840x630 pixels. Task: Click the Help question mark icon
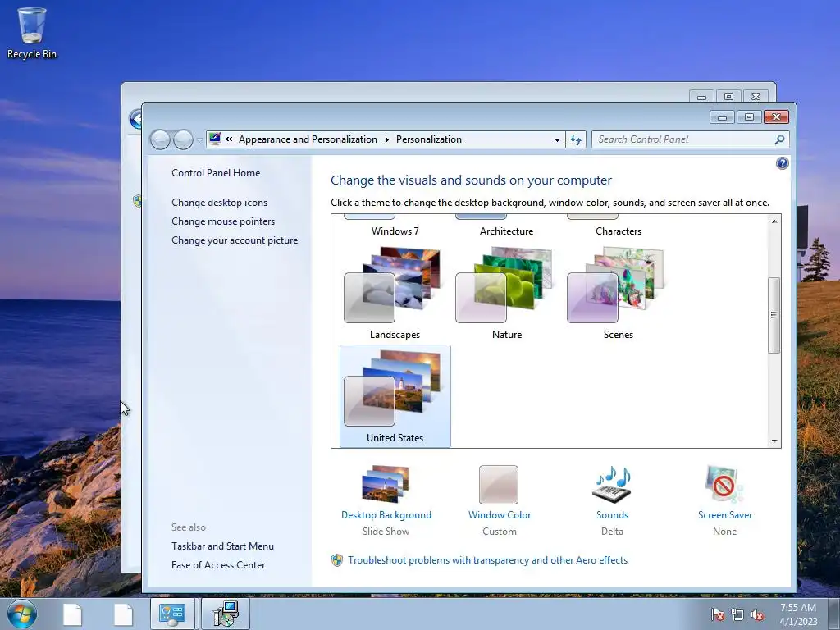[x=782, y=163]
